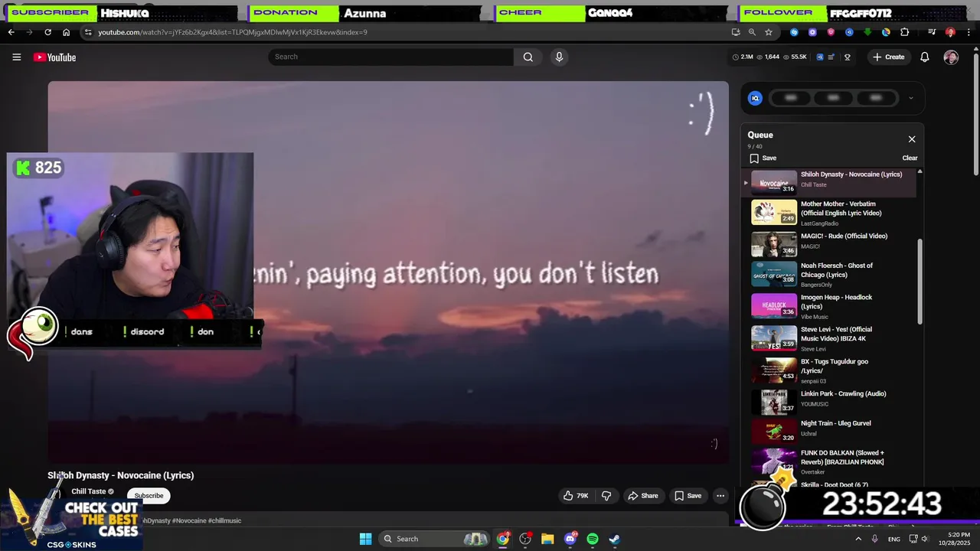Dislike the video

(x=606, y=496)
